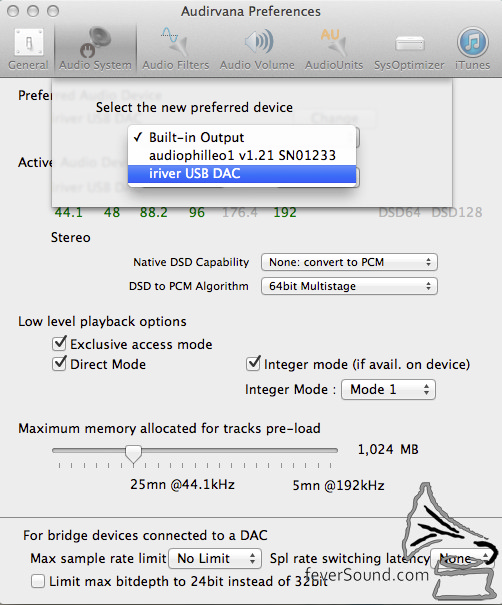This screenshot has height=605, width=502.
Task: Open DSD to PCM Algorithm dropdown
Action: (349, 286)
